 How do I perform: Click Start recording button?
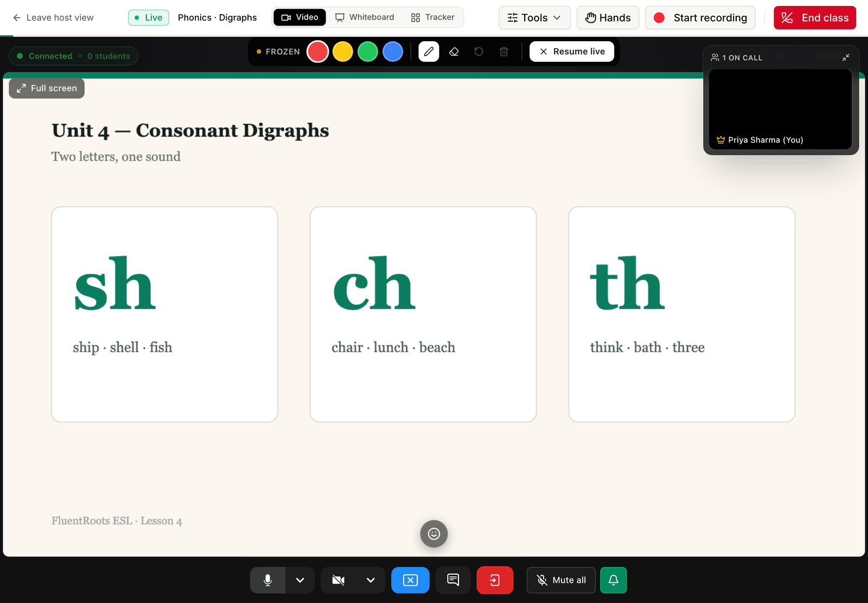coord(700,18)
